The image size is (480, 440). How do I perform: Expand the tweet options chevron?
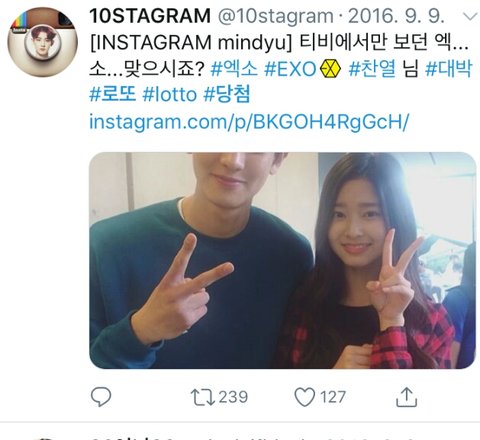(x=470, y=16)
